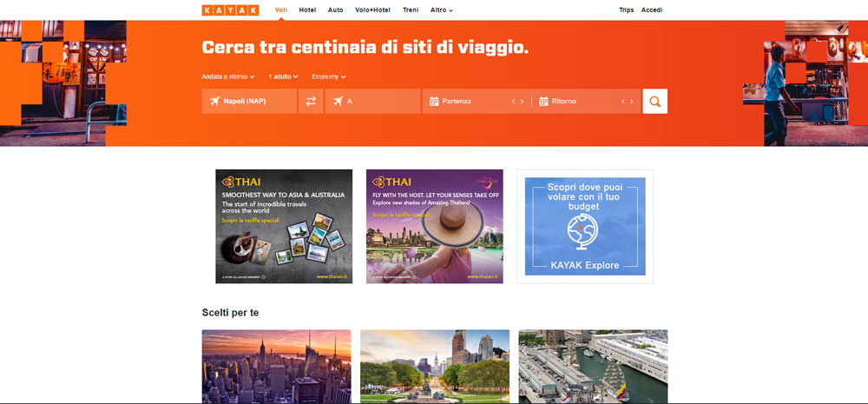Expand the 1 adulto passengers dropdown
868x404 pixels.
(283, 76)
